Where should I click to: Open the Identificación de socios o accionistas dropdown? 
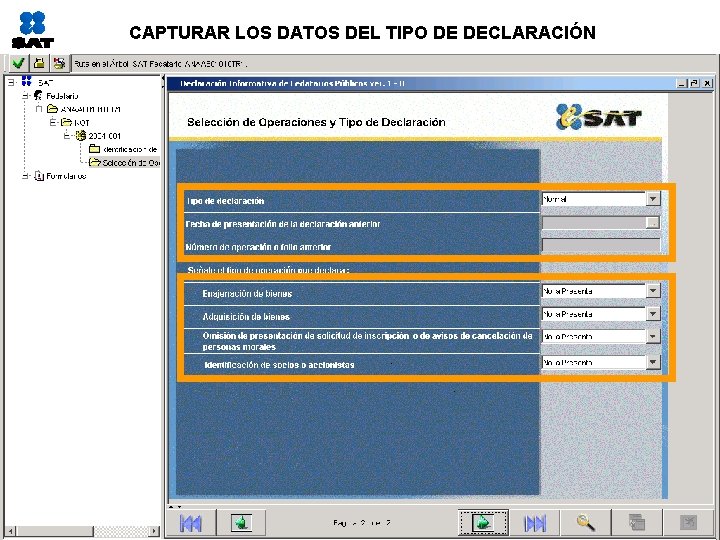[x=652, y=362]
